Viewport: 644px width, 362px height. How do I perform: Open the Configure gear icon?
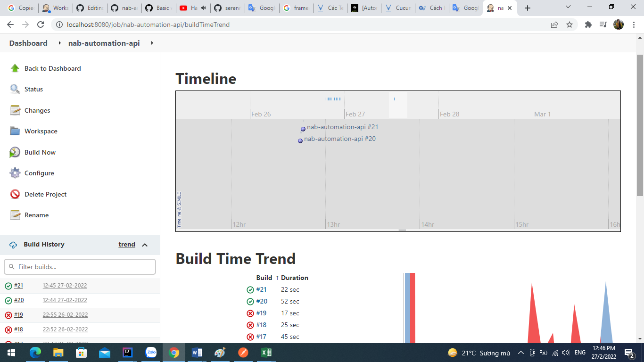(x=15, y=173)
